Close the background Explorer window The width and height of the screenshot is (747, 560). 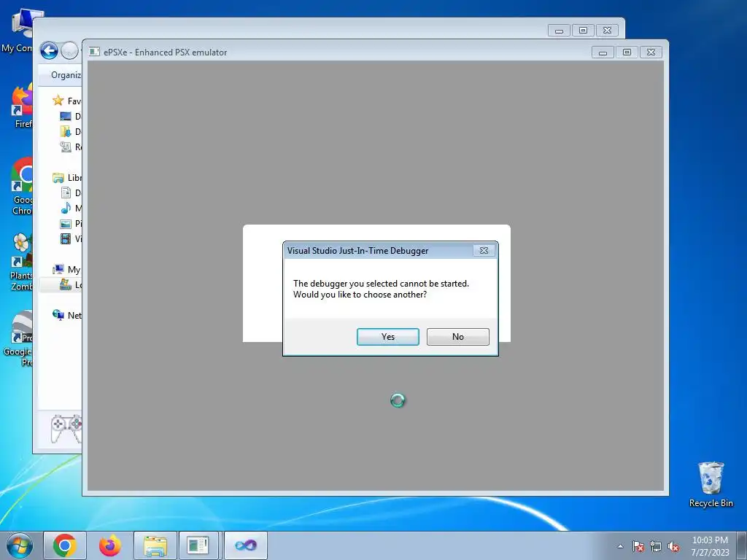608,31
